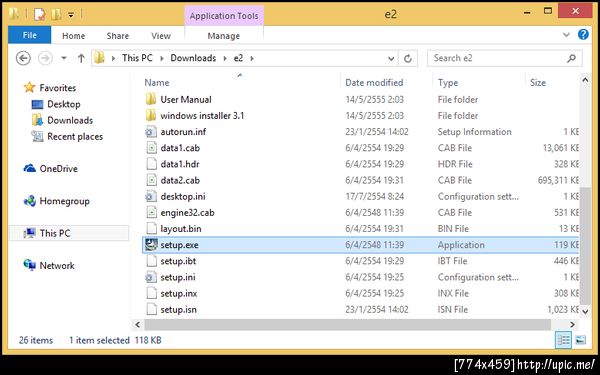Select the data1.hdr file icon
This screenshot has width=600, height=375.
152,164
